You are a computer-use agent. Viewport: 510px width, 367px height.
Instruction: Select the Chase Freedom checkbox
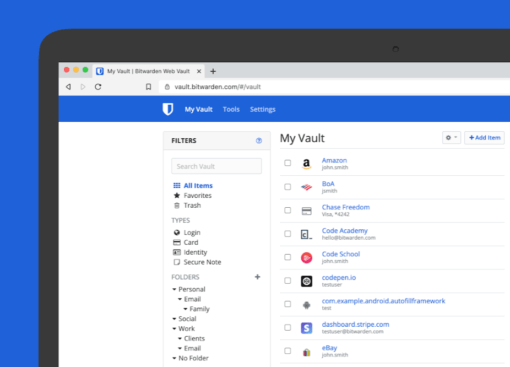point(287,210)
